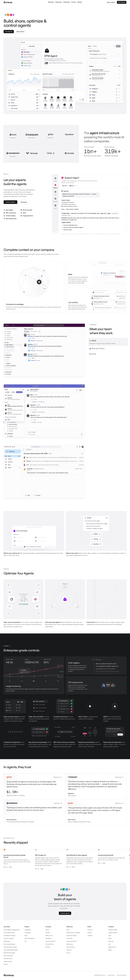
Task: Expand the Gong connector row
Action: tap(105, 95)
